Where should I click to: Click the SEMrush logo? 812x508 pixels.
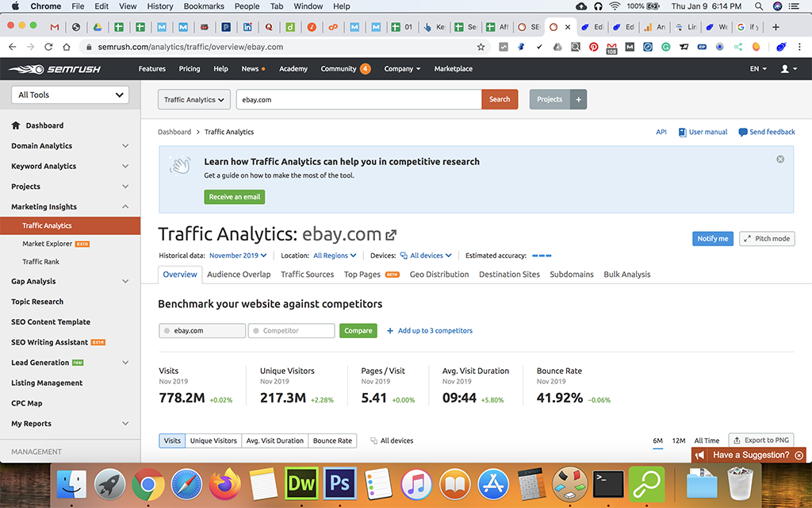click(x=55, y=69)
